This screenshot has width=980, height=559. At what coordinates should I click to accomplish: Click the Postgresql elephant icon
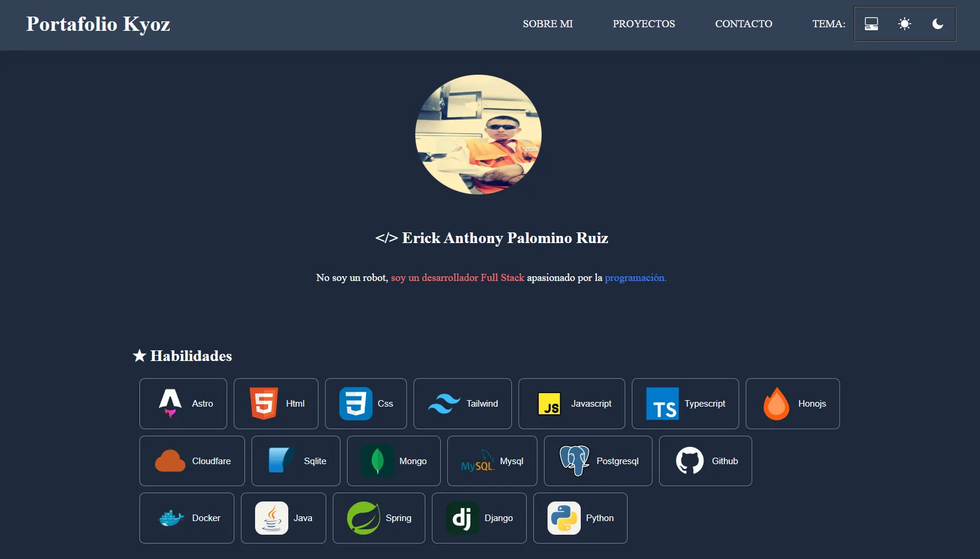pyautogui.click(x=574, y=461)
